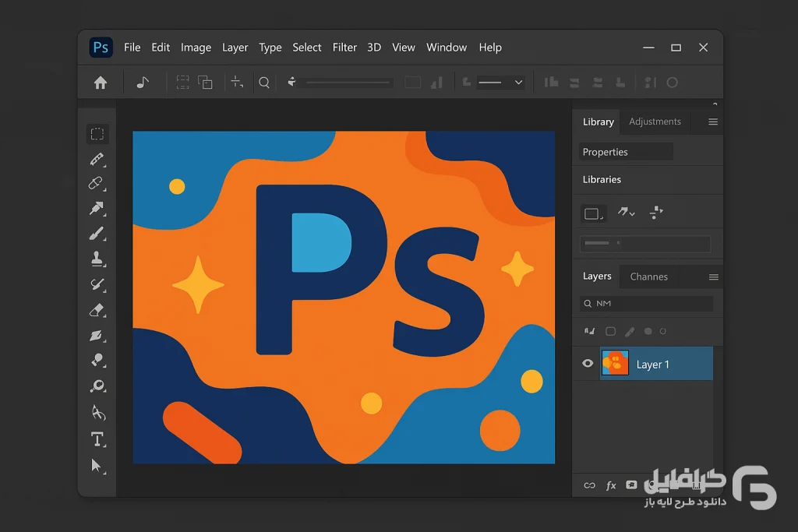Click the circle icon at options bar end
This screenshot has height=532, width=798.
673,83
